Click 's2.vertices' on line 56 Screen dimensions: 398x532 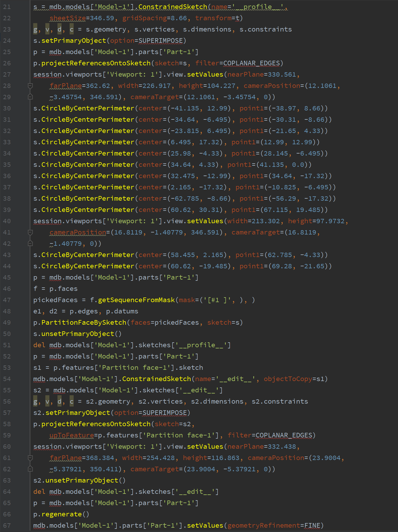[x=161, y=401]
